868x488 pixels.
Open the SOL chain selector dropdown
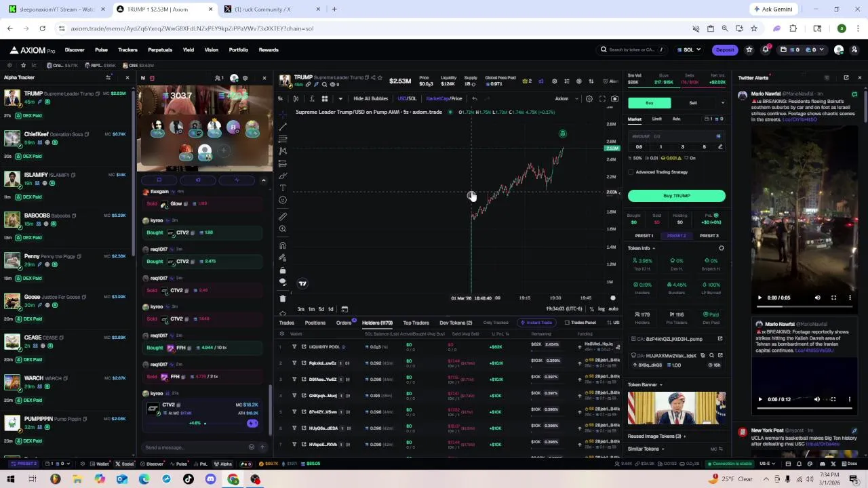(x=689, y=49)
